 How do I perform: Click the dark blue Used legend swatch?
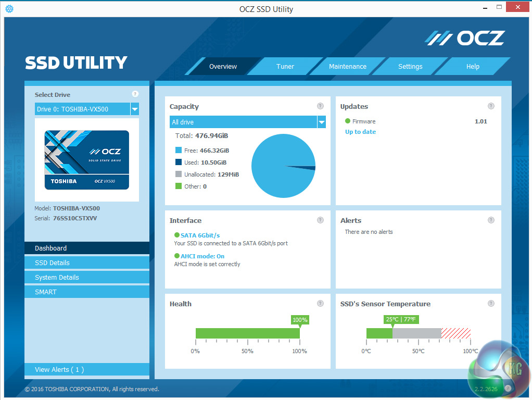pyautogui.click(x=179, y=162)
